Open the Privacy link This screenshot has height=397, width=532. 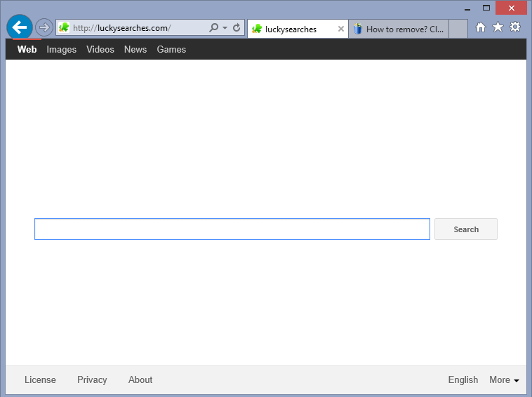click(92, 379)
